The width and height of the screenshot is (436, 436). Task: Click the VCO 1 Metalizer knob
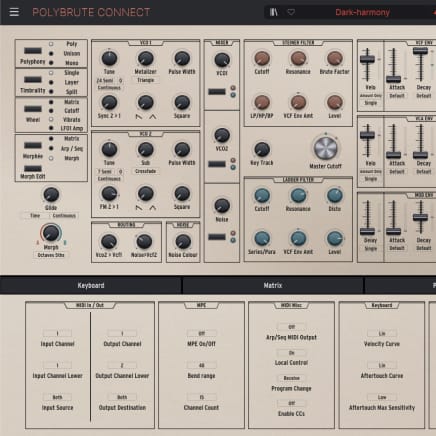(x=146, y=59)
